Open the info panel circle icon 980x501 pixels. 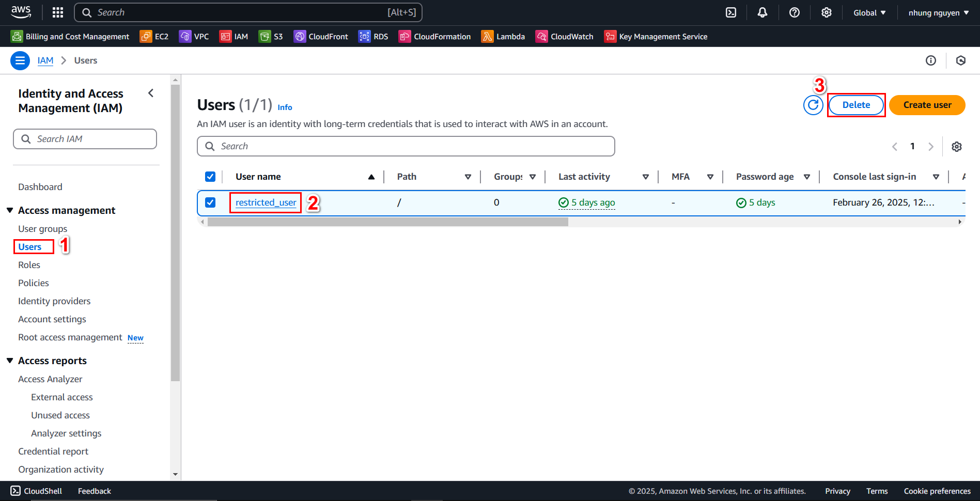point(931,60)
